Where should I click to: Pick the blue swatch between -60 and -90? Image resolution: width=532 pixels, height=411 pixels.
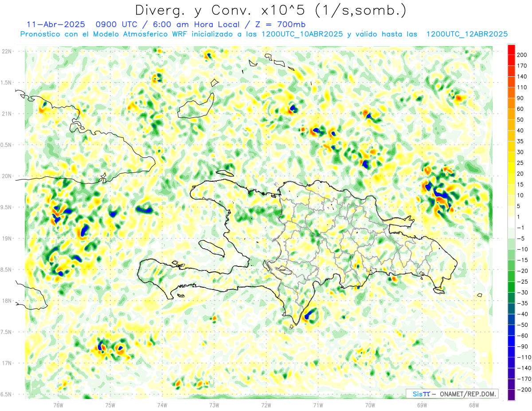point(511,341)
